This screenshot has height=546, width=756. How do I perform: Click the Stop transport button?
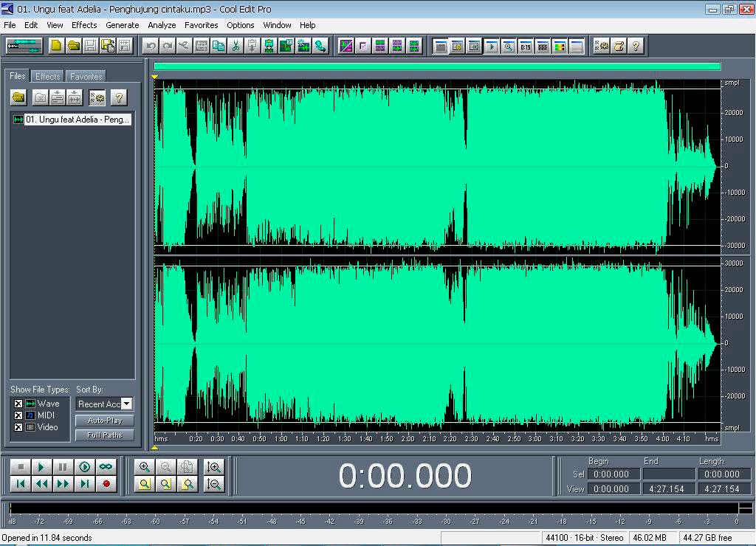click(x=21, y=467)
